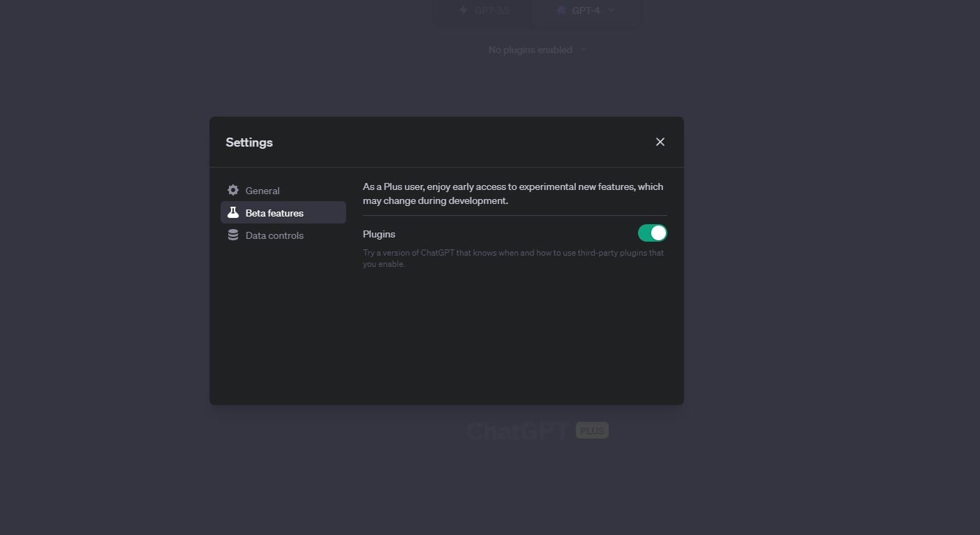Click the GPT-4 model icon
Viewport: 980px width, 535px height.
[x=561, y=10]
